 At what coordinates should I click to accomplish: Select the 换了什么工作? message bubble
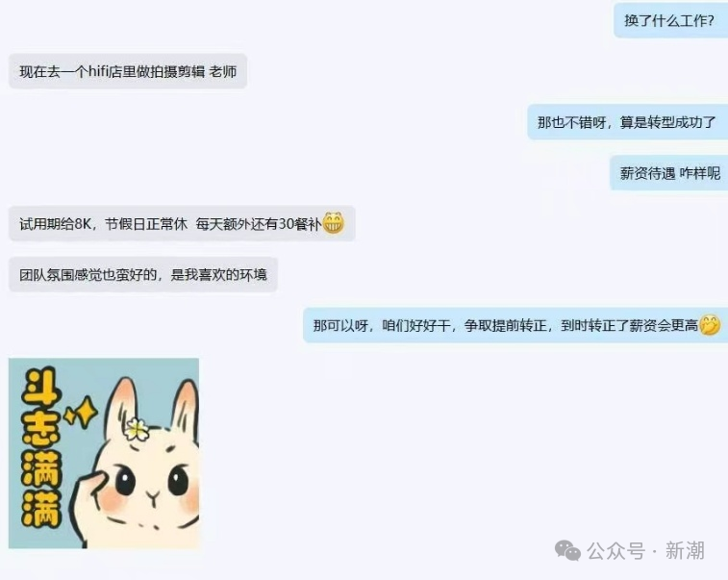click(x=670, y=20)
